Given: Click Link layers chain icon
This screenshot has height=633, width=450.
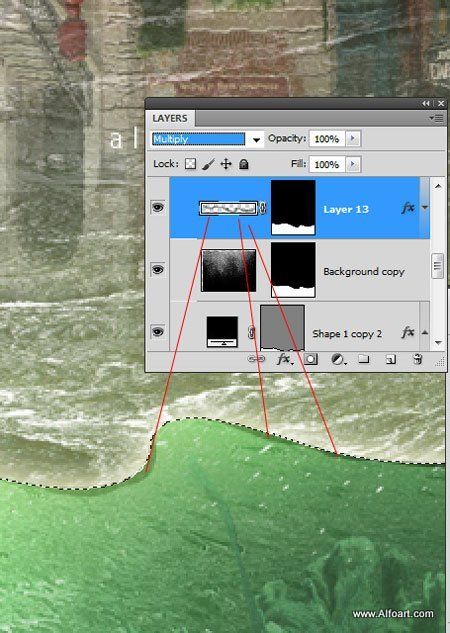Looking at the screenshot, I should (x=256, y=359).
